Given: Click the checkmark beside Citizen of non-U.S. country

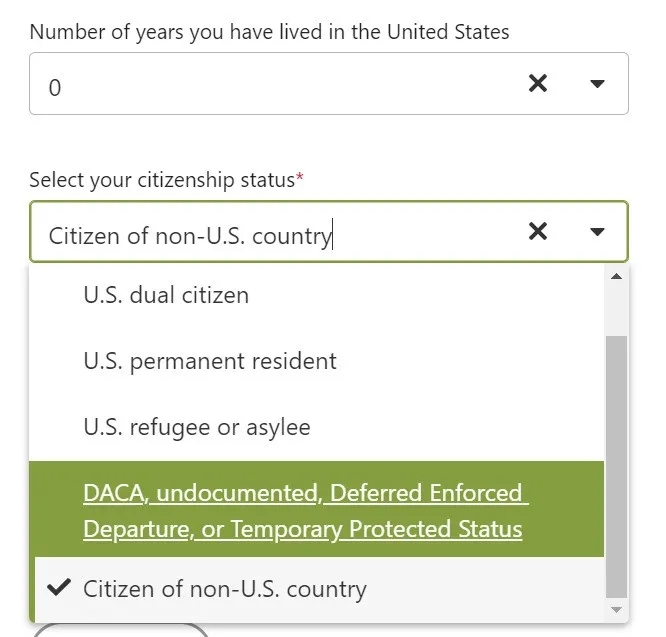Looking at the screenshot, I should click(59, 588).
